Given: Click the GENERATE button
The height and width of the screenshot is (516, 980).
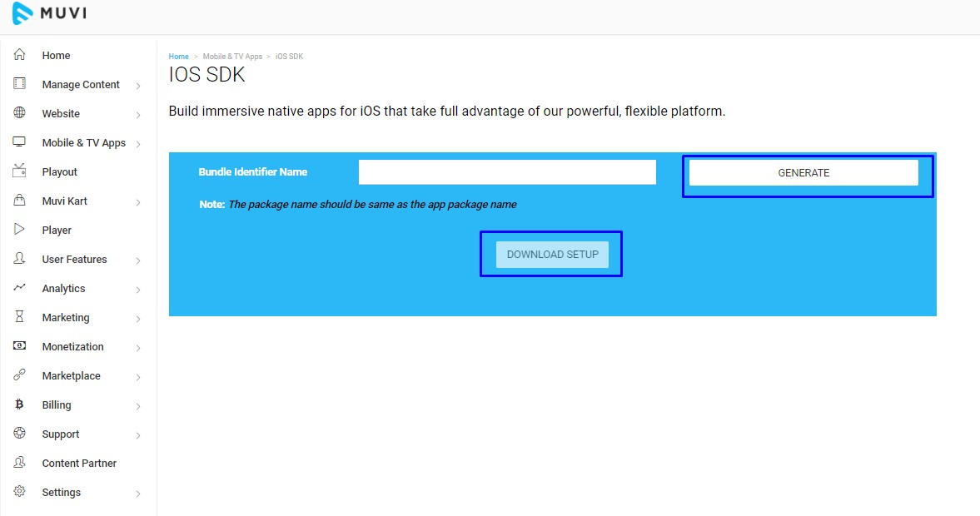Looking at the screenshot, I should (803, 172).
